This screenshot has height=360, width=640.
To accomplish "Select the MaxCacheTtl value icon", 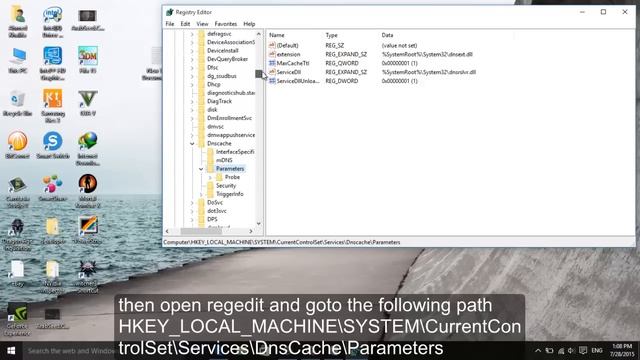I will pos(272,63).
